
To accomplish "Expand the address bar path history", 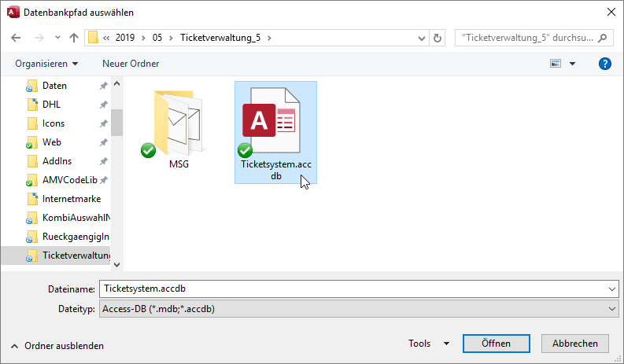I will 422,39.
